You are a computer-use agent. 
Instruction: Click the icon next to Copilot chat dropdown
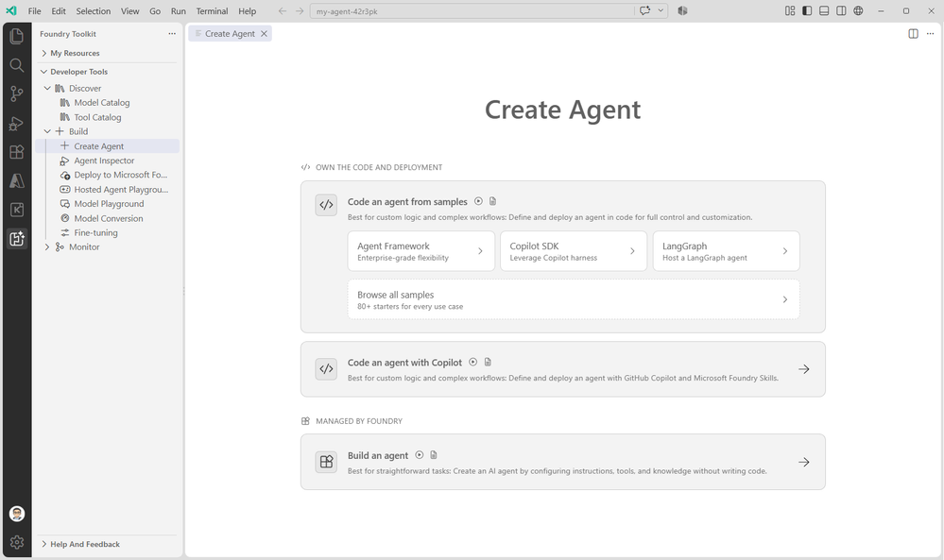click(682, 10)
